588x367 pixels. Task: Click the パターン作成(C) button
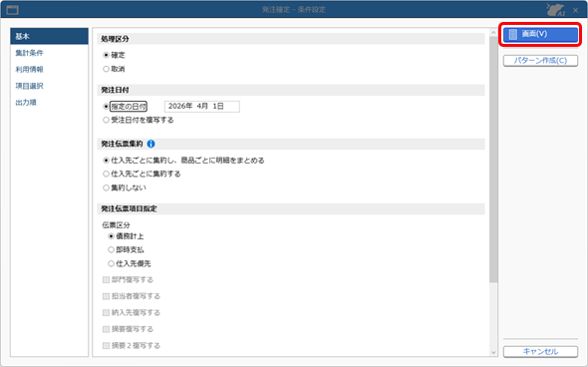click(540, 61)
